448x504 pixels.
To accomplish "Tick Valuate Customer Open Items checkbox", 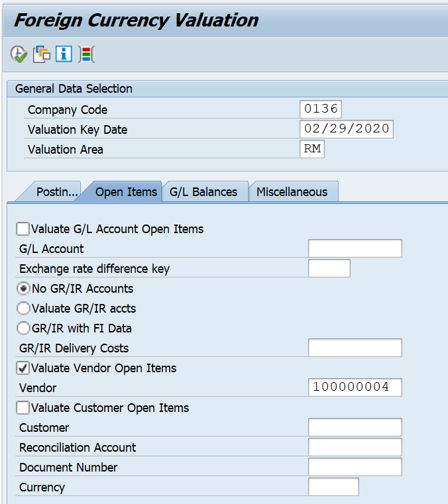I will pos(23,408).
